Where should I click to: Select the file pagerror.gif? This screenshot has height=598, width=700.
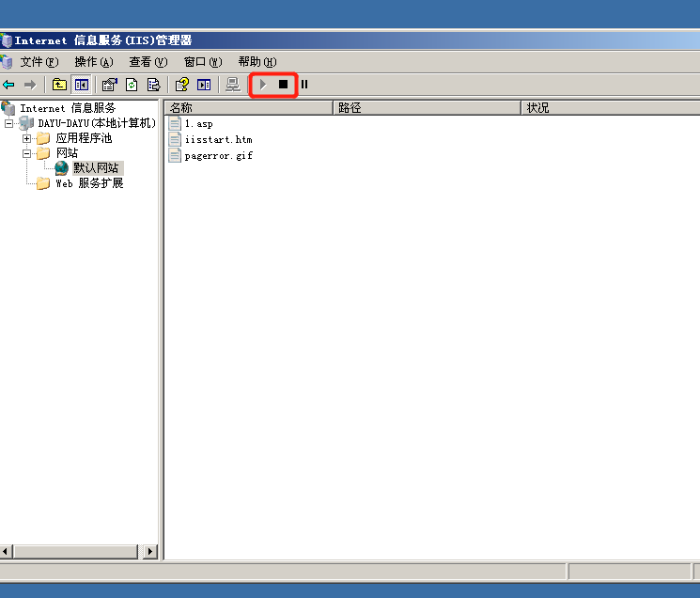(219, 156)
